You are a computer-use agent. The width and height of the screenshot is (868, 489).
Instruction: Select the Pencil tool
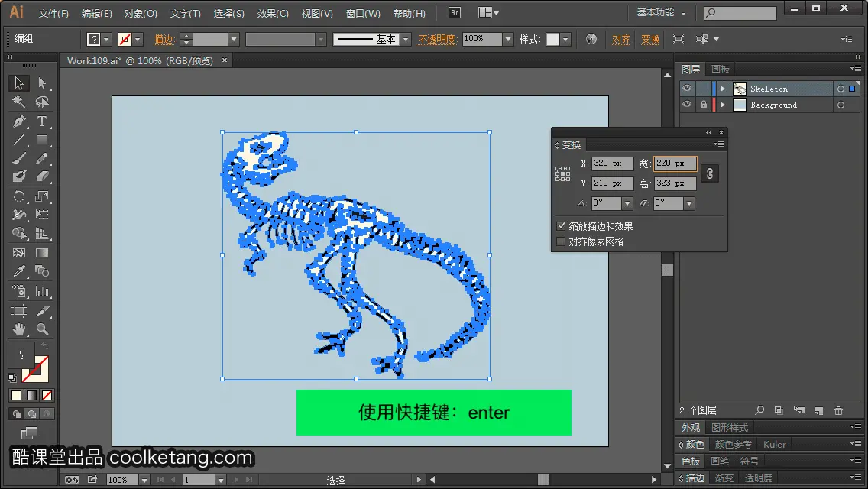[x=42, y=158]
